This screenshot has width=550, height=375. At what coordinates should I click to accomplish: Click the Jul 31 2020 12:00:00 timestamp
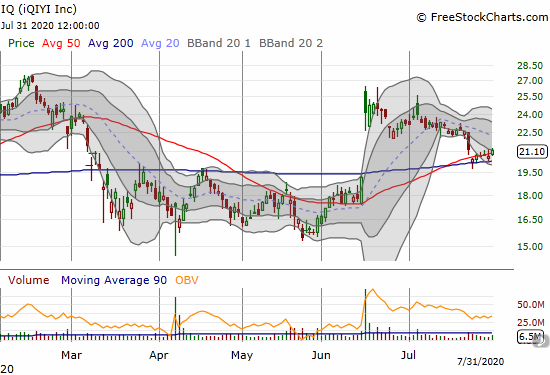pyautogui.click(x=50, y=26)
